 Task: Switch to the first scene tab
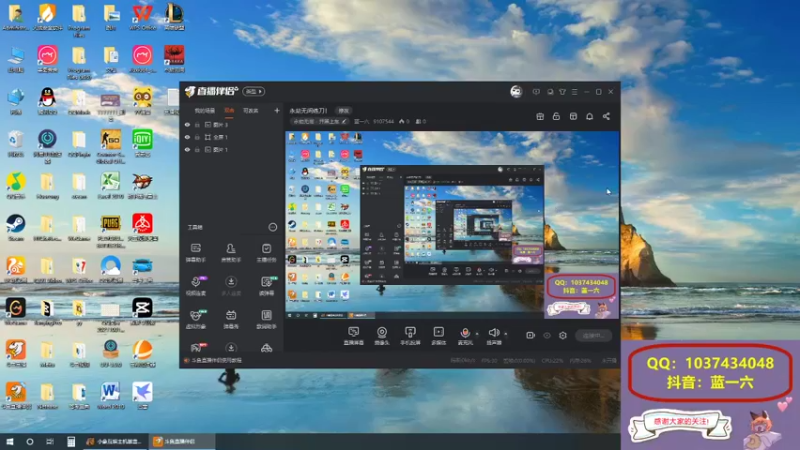pos(205,111)
